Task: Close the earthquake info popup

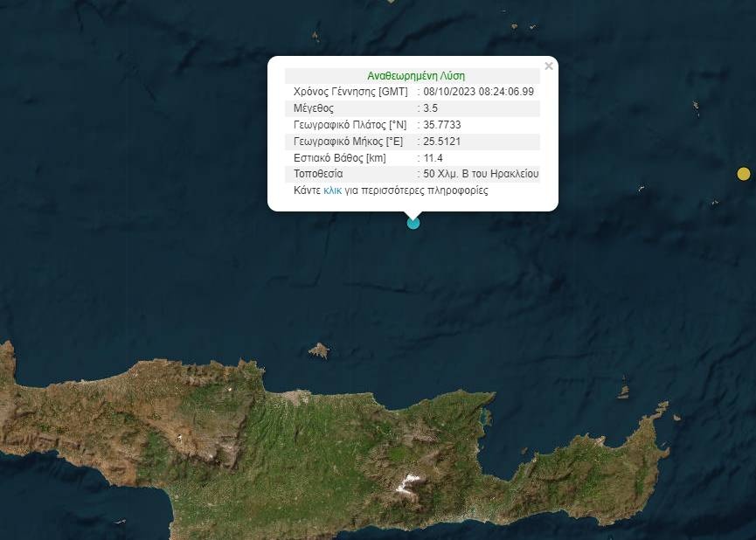Action: 549,66
